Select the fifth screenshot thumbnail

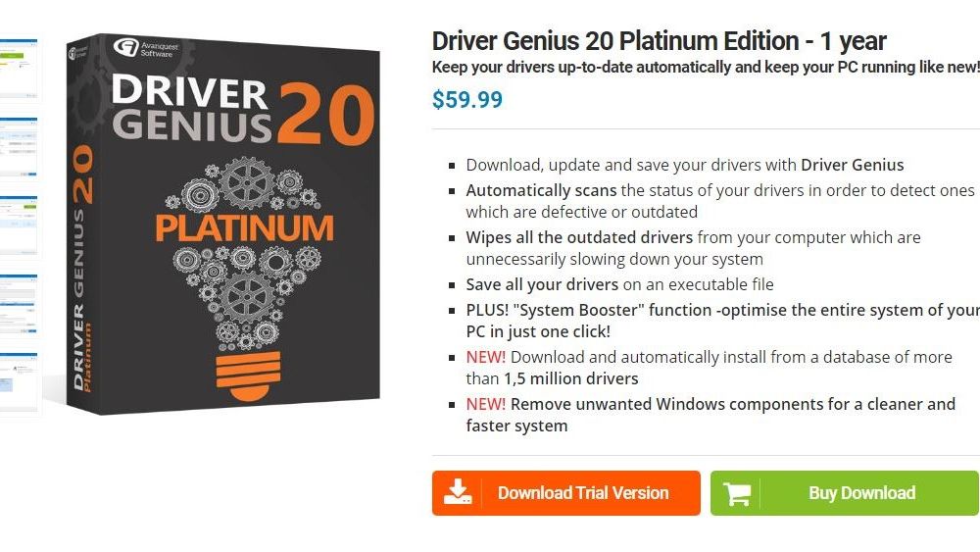click(x=19, y=382)
